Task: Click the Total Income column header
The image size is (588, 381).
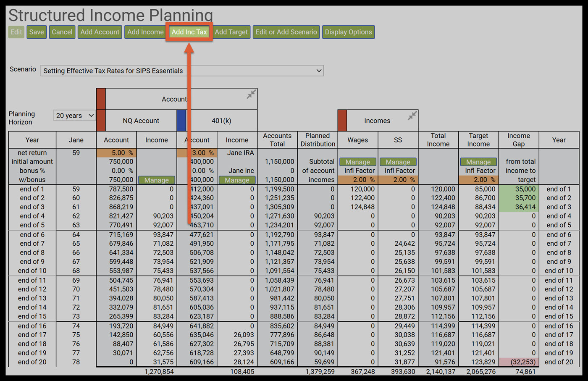Action: (438, 140)
